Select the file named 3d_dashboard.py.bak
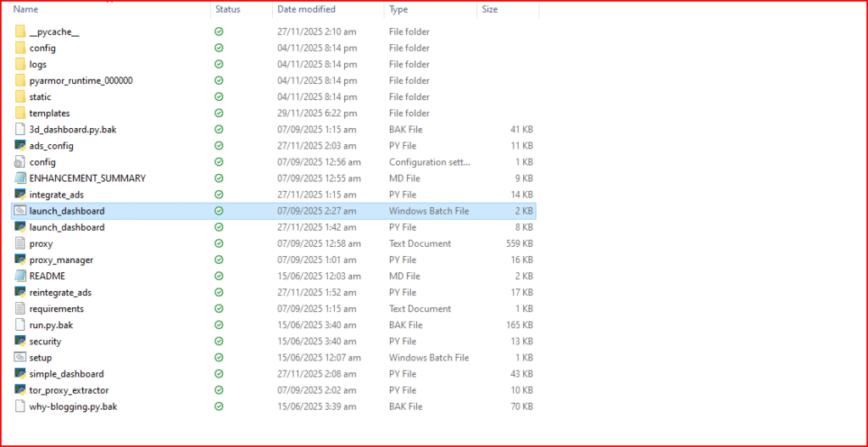This screenshot has width=868, height=447. [73, 130]
